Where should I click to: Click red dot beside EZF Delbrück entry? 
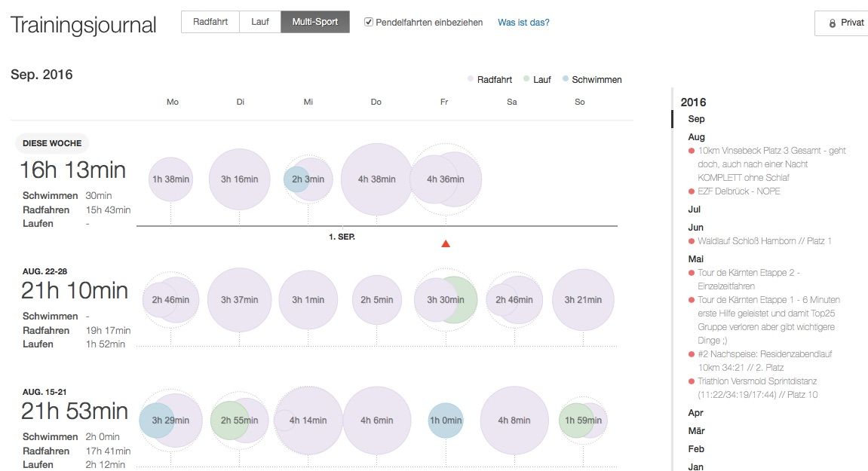(x=691, y=191)
